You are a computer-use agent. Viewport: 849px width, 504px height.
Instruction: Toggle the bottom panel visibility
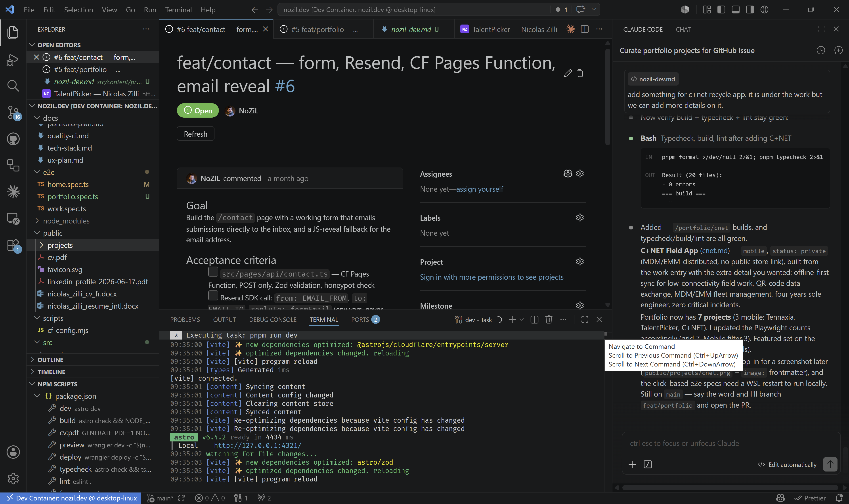(x=736, y=10)
